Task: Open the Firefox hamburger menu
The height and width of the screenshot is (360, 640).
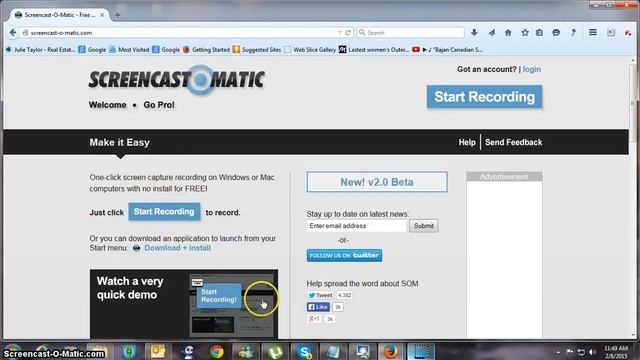Action: click(x=593, y=33)
